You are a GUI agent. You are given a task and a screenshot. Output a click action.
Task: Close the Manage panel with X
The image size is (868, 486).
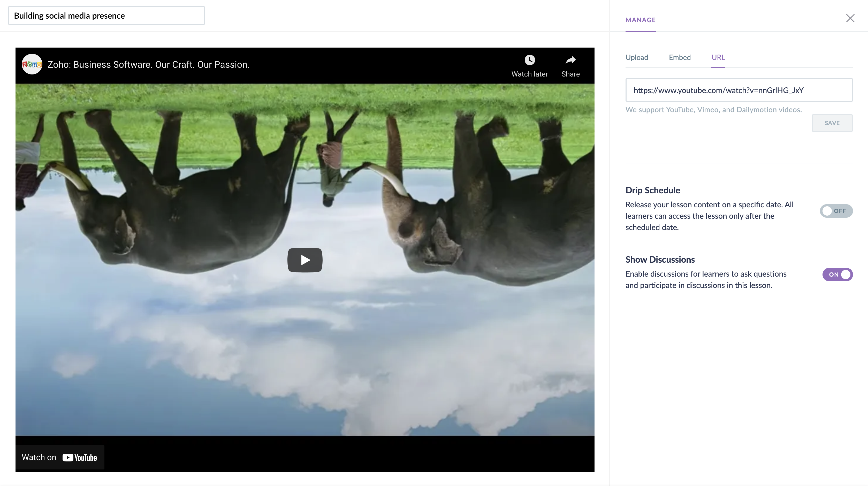pyautogui.click(x=850, y=18)
